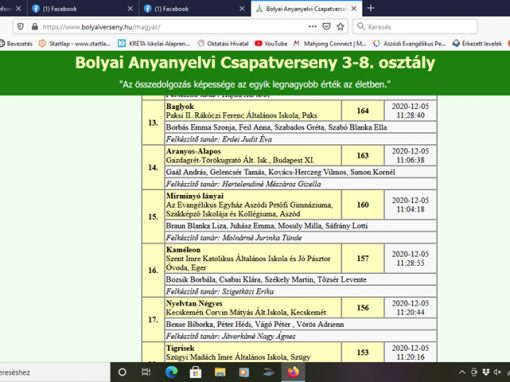
Task: Click the tracking protection shield icon
Action: point(20,27)
